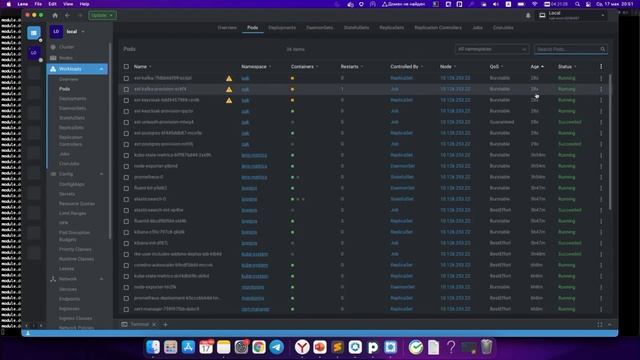Sort pods by Name column header
The image size is (640, 360).
pyautogui.click(x=142, y=67)
